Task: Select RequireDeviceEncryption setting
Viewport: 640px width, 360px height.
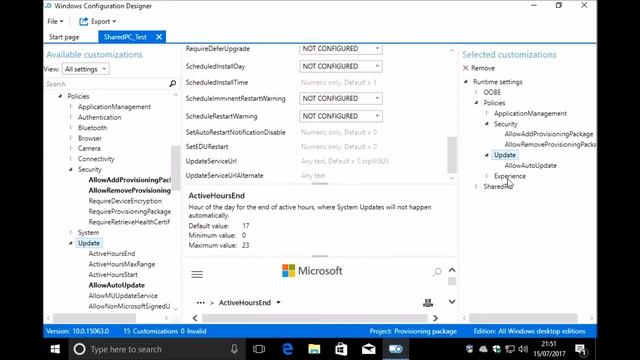Action: (125, 201)
